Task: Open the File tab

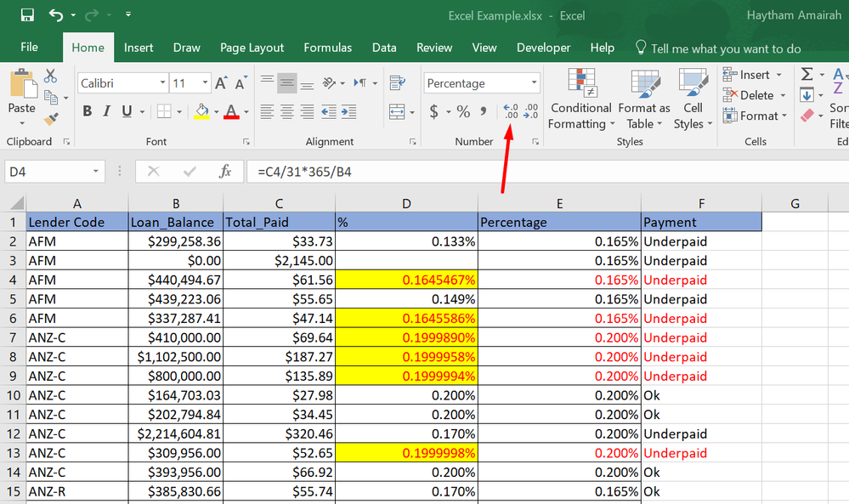Action: point(29,47)
